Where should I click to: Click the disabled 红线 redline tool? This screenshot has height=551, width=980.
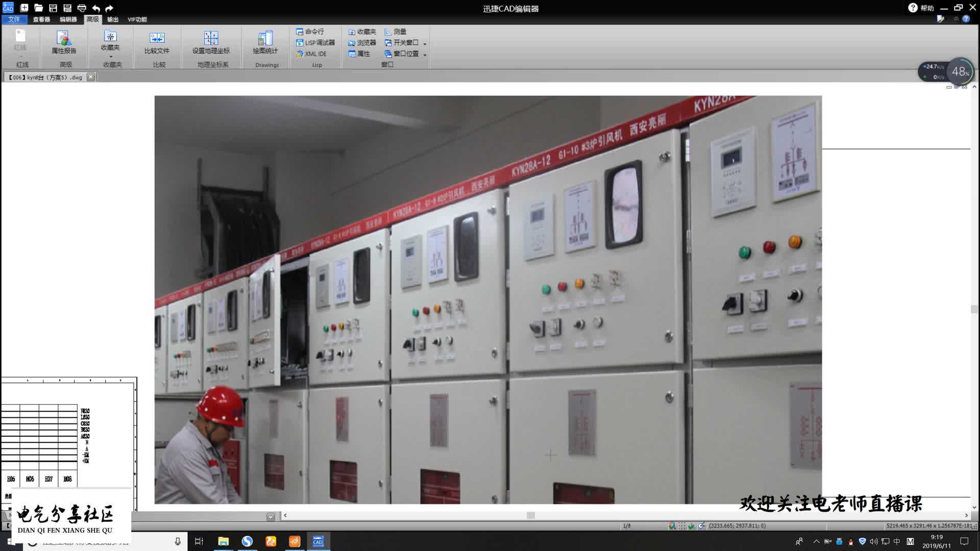click(x=20, y=41)
